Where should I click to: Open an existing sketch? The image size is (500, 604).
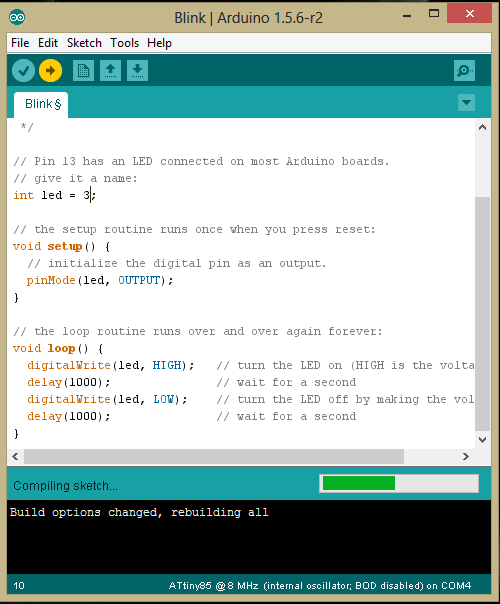click(x=111, y=70)
